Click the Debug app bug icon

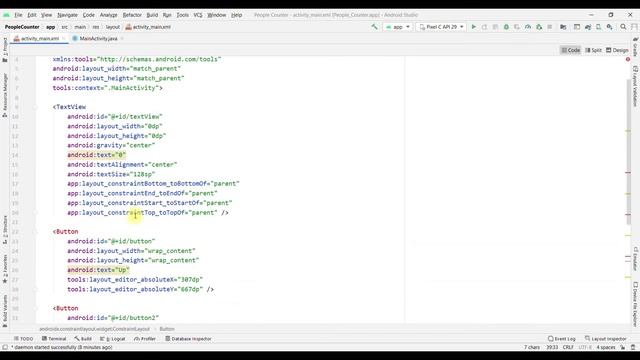point(506,27)
